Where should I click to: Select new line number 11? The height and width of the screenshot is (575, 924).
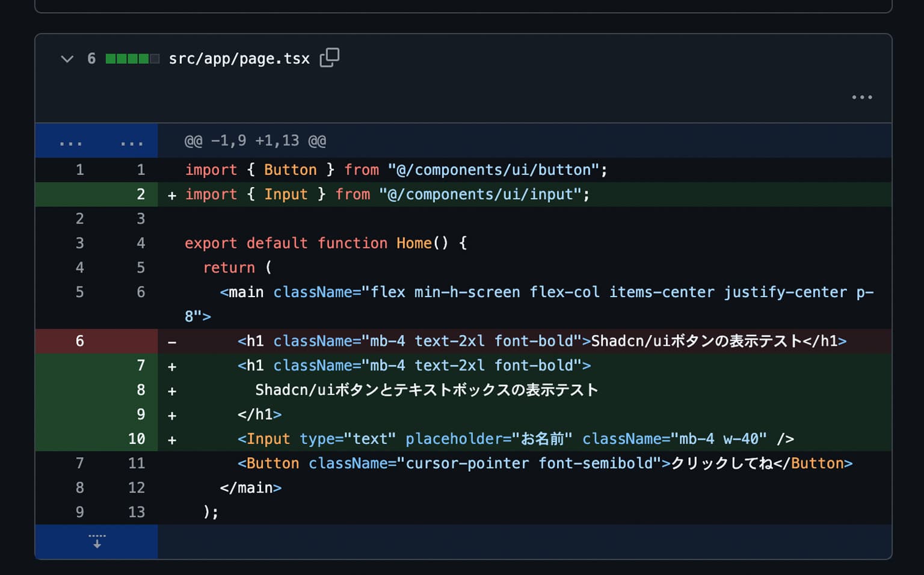[137, 464]
